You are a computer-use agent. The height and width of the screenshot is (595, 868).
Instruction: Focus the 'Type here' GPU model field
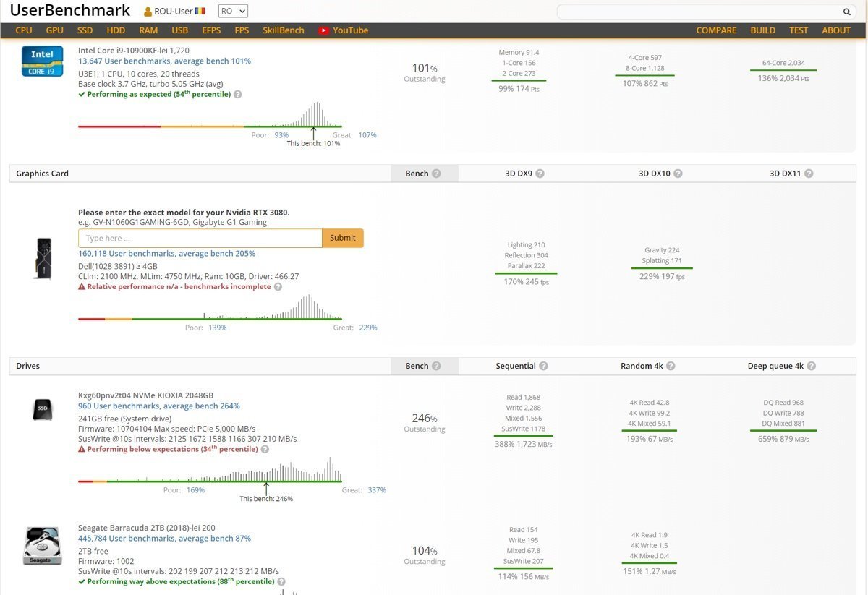[x=200, y=238]
